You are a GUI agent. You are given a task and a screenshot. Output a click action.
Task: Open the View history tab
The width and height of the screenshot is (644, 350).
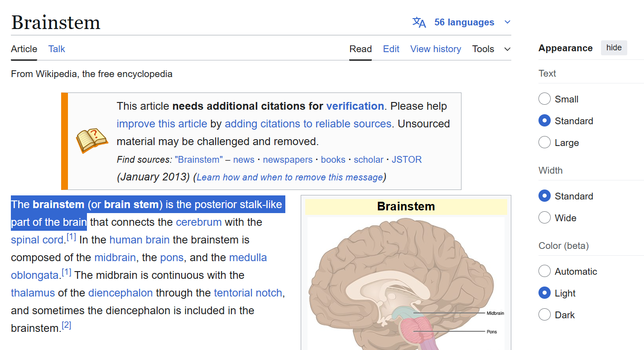pyautogui.click(x=436, y=49)
